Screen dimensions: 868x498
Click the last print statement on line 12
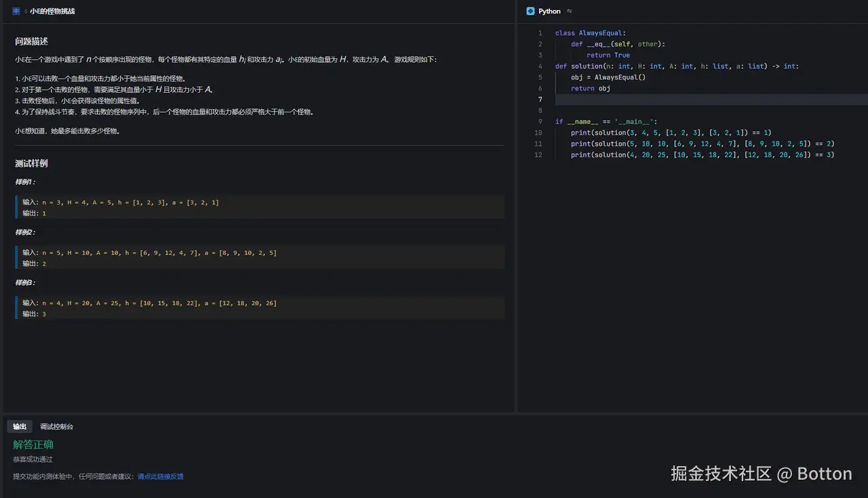click(x=702, y=155)
